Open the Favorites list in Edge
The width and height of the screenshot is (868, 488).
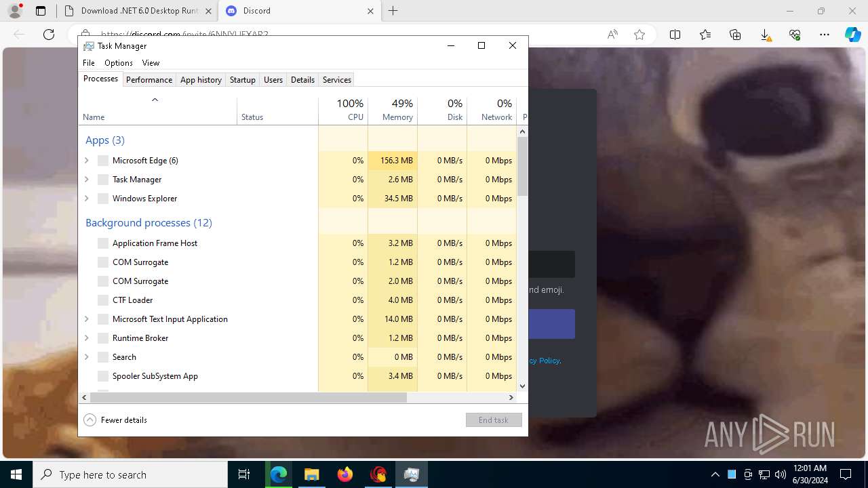705,35
